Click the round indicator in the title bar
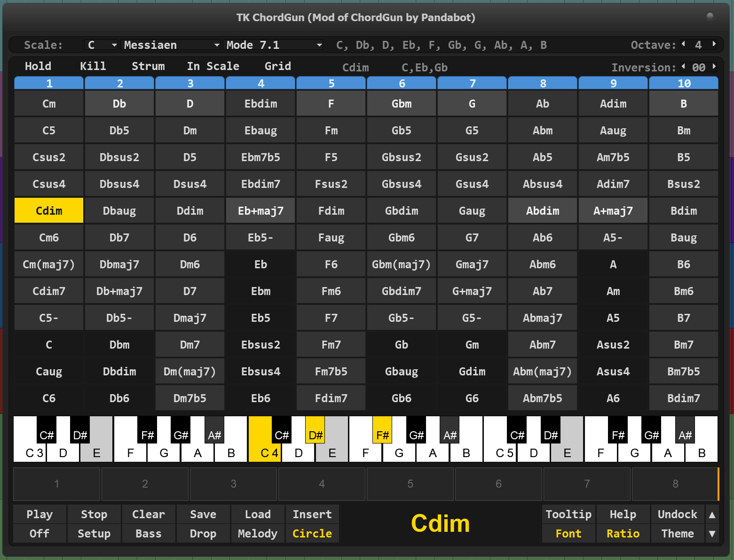This screenshot has width=734, height=560. click(x=710, y=16)
